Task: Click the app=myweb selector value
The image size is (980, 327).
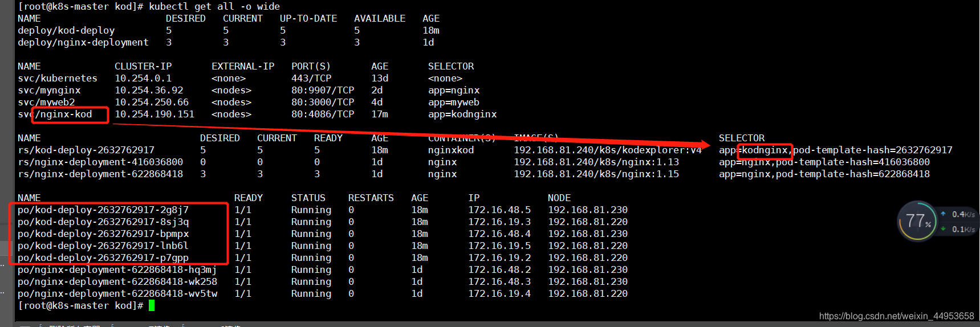Action: [454, 102]
